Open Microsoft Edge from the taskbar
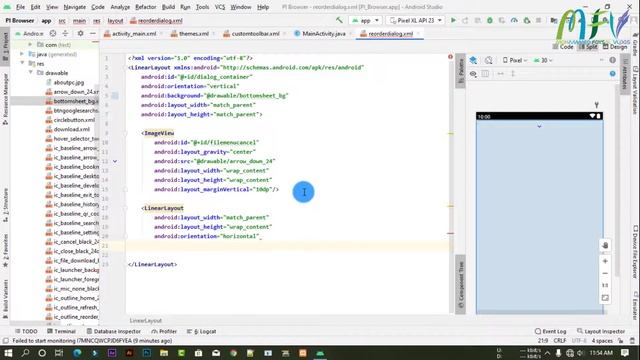The height and width of the screenshot is (360, 640). click(77, 353)
